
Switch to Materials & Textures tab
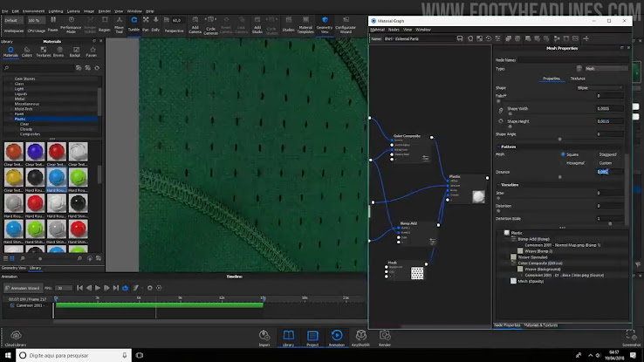pyautogui.click(x=540, y=325)
